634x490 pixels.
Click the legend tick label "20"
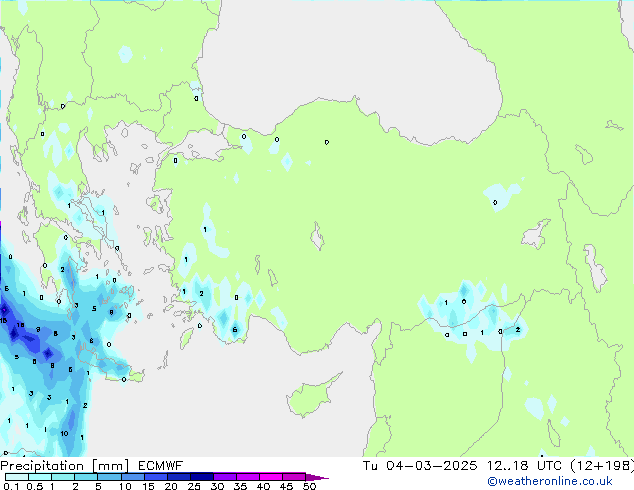(171, 486)
